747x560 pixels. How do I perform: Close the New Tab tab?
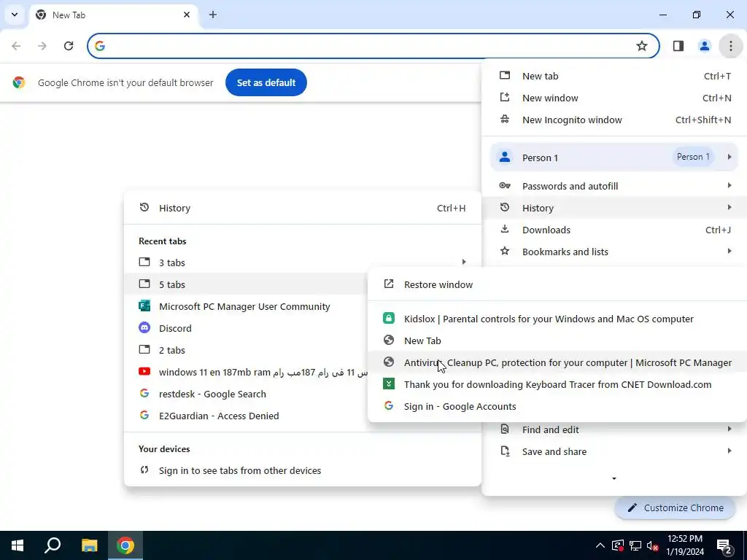pos(187,15)
